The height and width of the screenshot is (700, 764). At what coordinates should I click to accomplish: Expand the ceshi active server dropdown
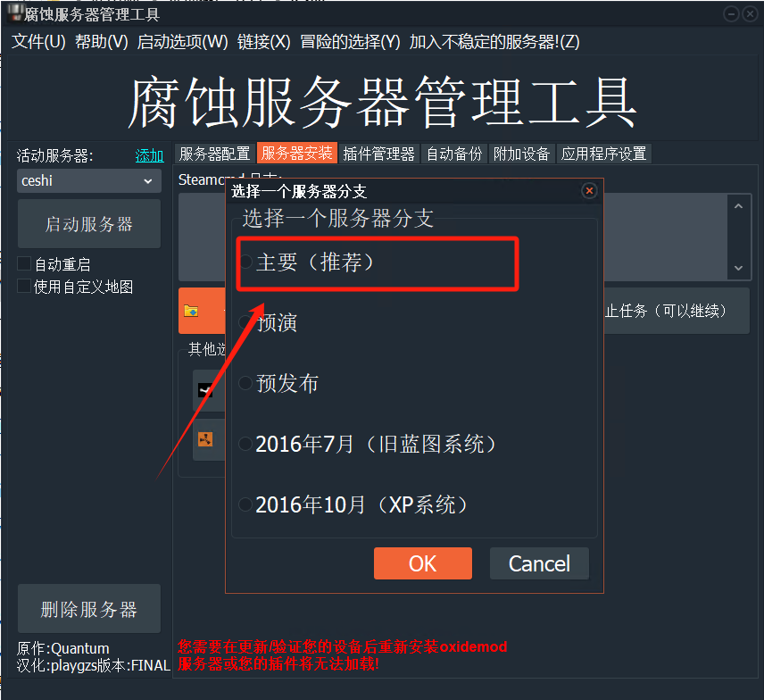point(88,181)
